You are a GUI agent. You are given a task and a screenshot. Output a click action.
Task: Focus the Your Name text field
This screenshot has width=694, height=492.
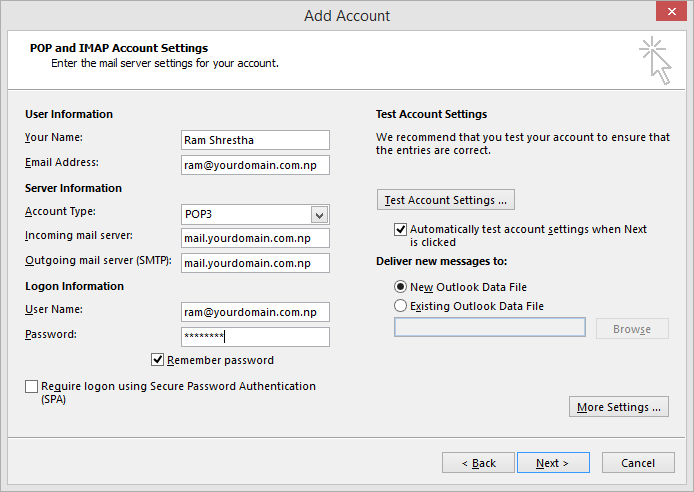(x=255, y=140)
